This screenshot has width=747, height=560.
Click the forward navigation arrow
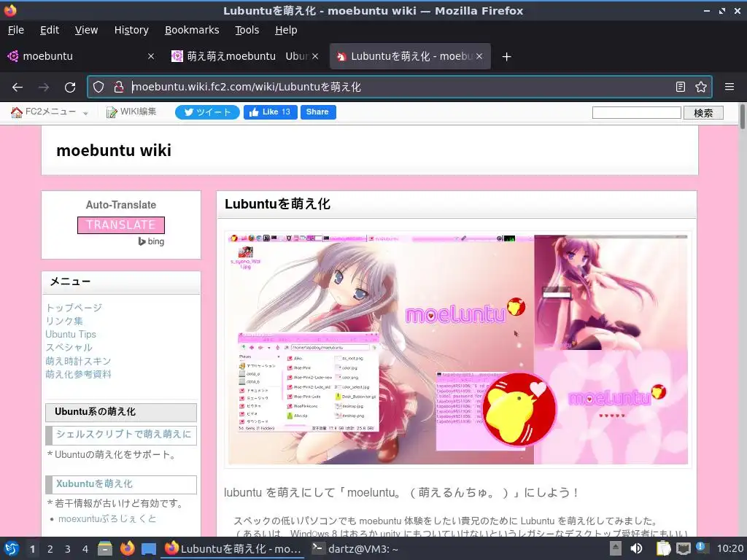point(44,87)
